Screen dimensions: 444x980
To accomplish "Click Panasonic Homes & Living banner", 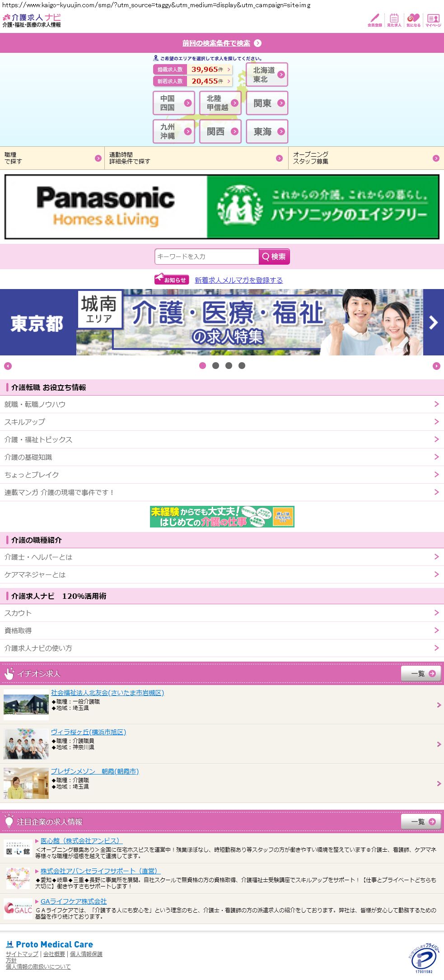I will pos(222,207).
